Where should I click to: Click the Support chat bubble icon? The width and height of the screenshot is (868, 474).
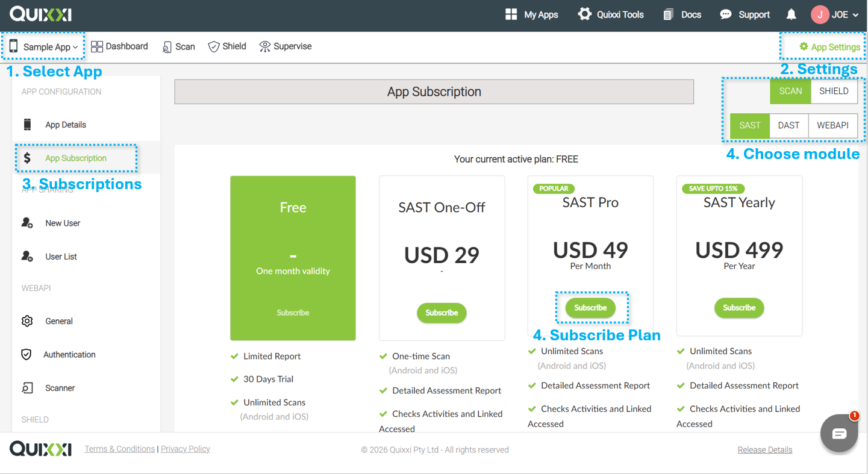pyautogui.click(x=726, y=14)
